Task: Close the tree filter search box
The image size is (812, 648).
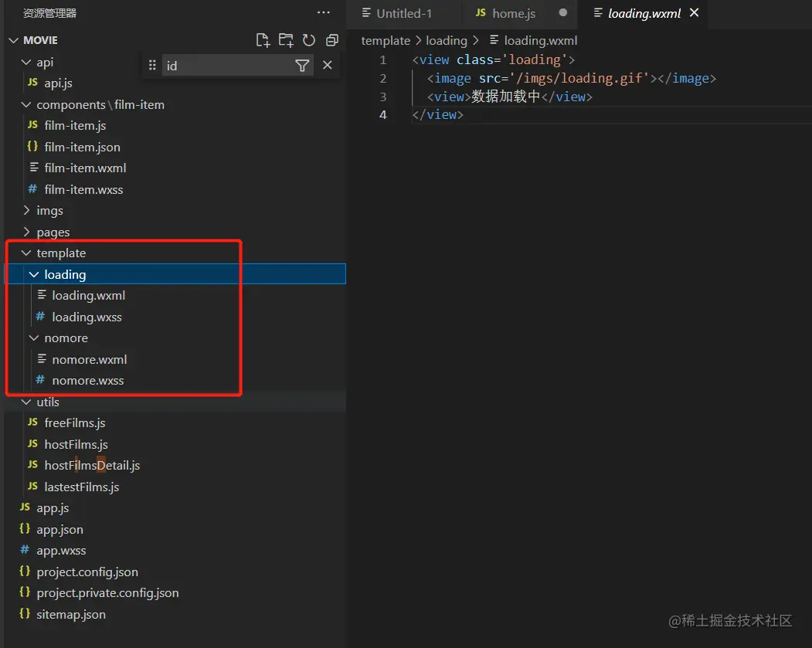Action: click(328, 65)
